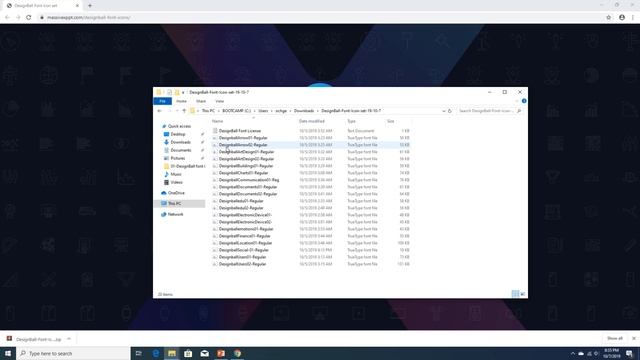Open the Windows Start menu
This screenshot has width=640, height=360.
coord(8,353)
